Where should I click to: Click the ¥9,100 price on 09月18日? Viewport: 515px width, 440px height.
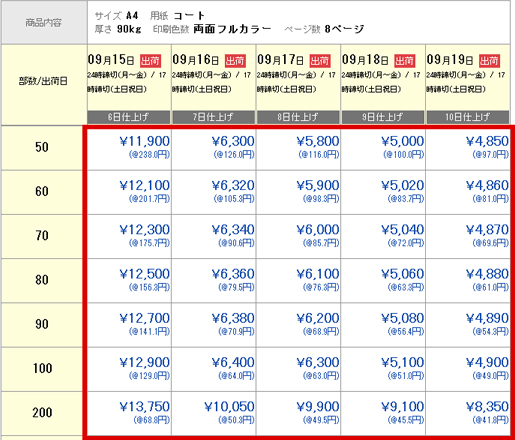(x=403, y=407)
